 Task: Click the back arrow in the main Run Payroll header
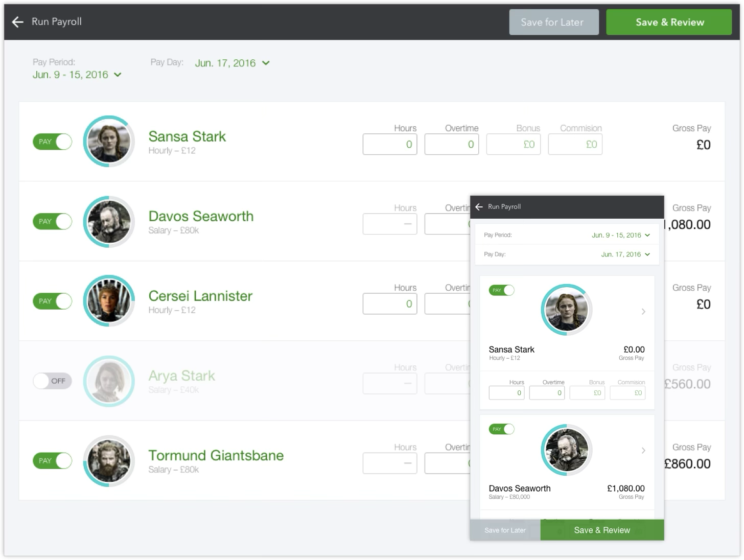(18, 22)
